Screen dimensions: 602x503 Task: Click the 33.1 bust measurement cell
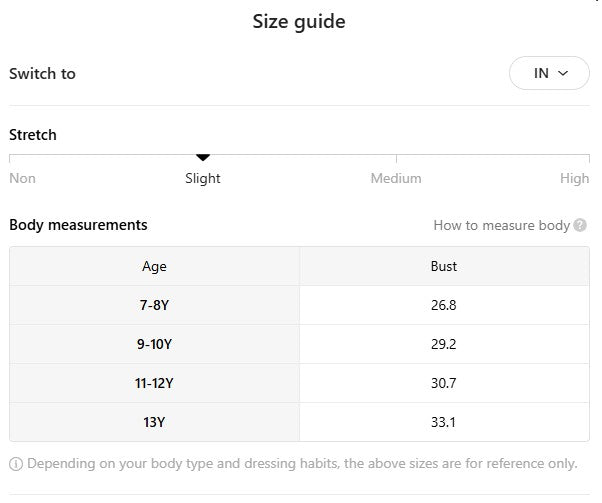(x=444, y=422)
